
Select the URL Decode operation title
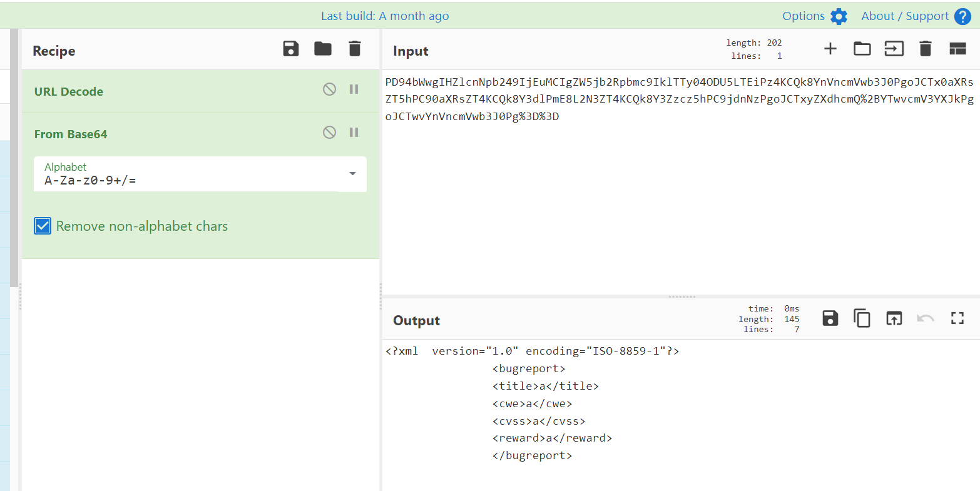click(69, 92)
